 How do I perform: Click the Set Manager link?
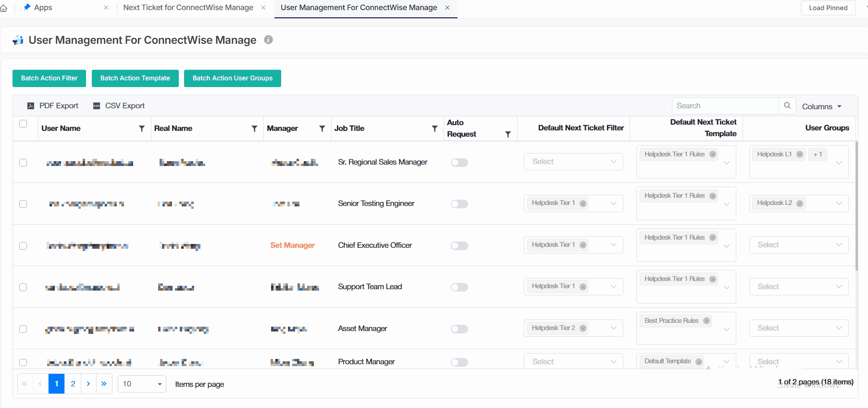click(292, 245)
